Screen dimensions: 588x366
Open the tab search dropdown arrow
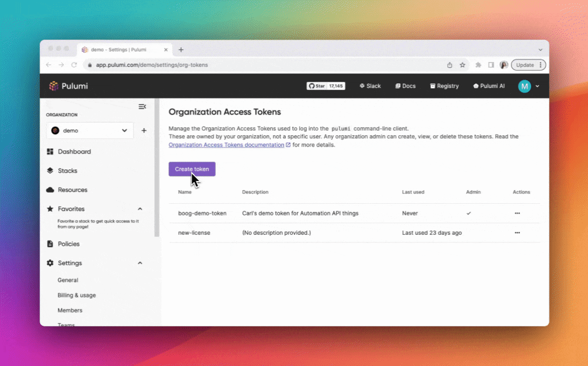pos(540,49)
